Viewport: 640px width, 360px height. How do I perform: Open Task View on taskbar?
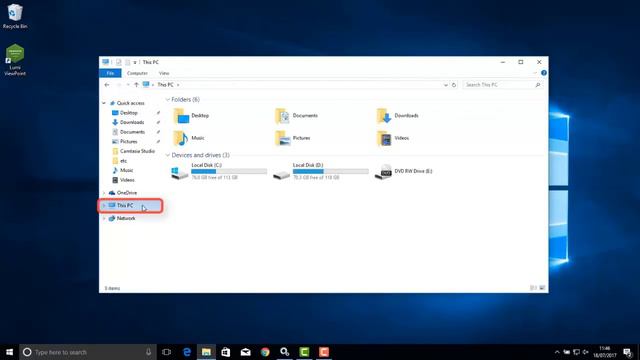[x=167, y=352]
